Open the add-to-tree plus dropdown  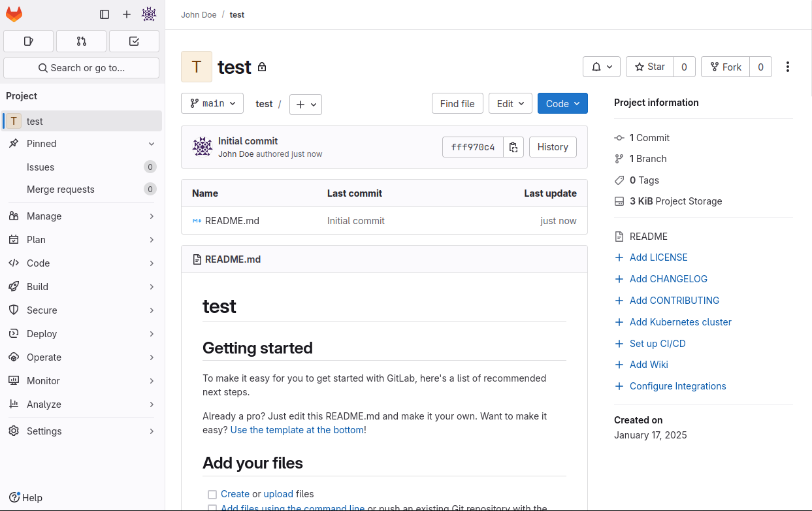[x=306, y=105]
